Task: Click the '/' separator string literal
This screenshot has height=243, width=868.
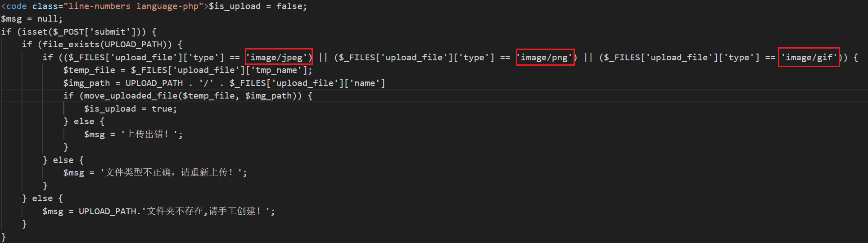Action: click(x=206, y=83)
